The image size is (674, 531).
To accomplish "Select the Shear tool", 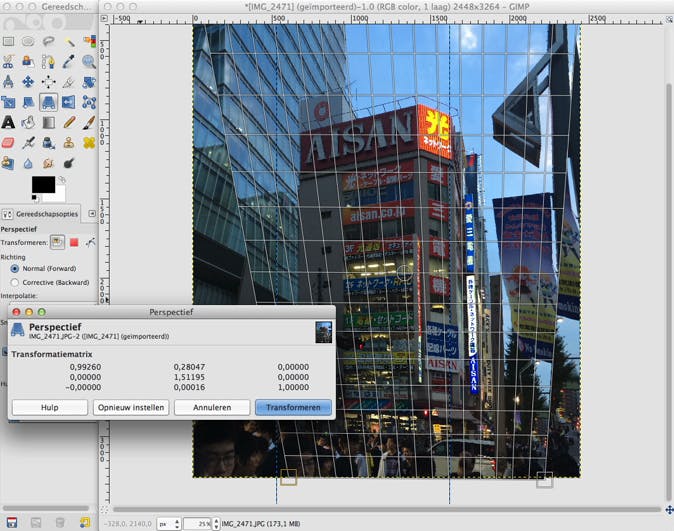I will [x=28, y=102].
